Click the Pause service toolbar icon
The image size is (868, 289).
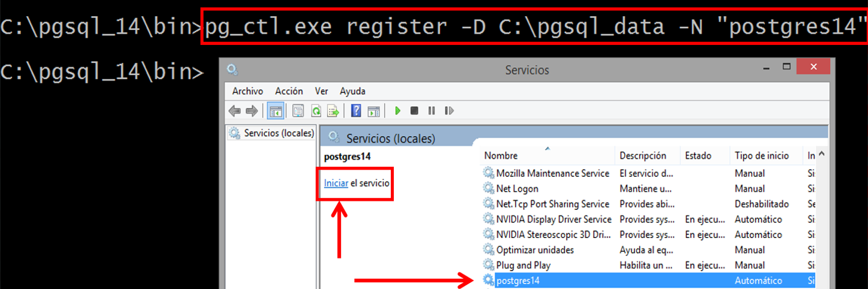(x=432, y=110)
